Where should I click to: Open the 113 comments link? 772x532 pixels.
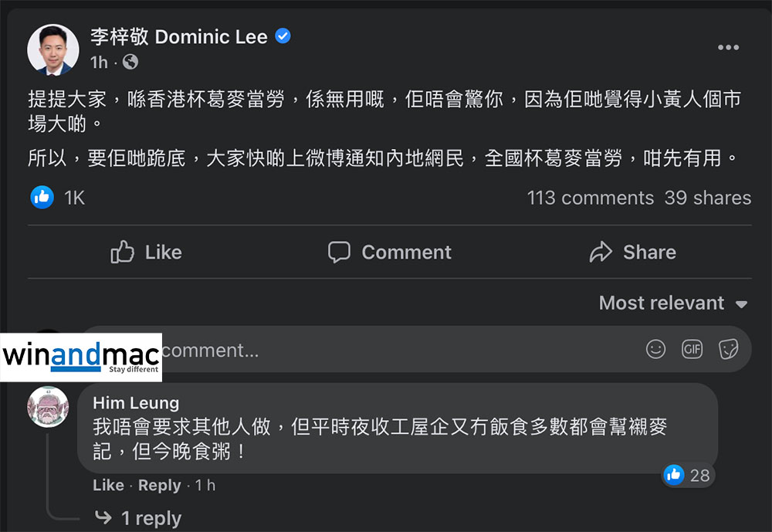pos(590,198)
